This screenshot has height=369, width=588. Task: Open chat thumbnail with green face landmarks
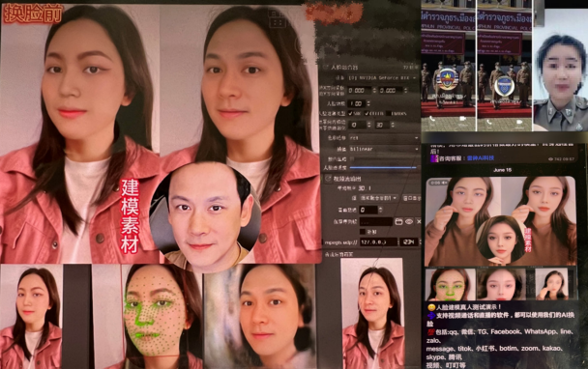coord(450,284)
